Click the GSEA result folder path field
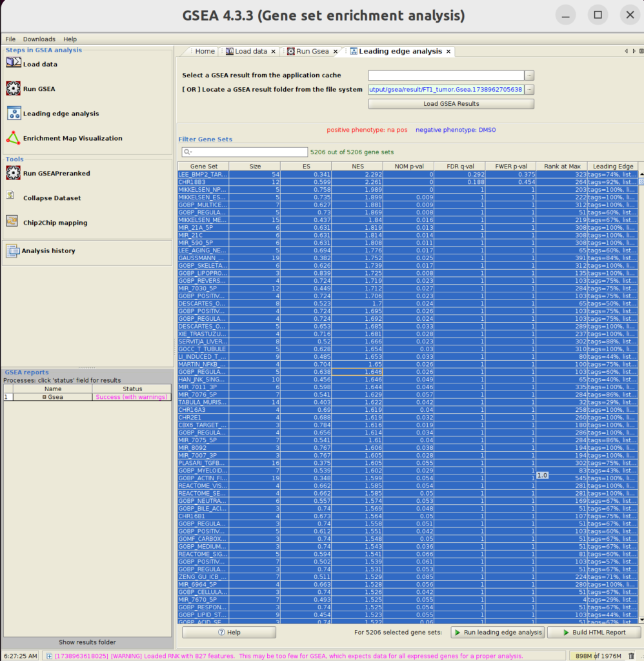The height and width of the screenshot is (661, 644). point(446,89)
